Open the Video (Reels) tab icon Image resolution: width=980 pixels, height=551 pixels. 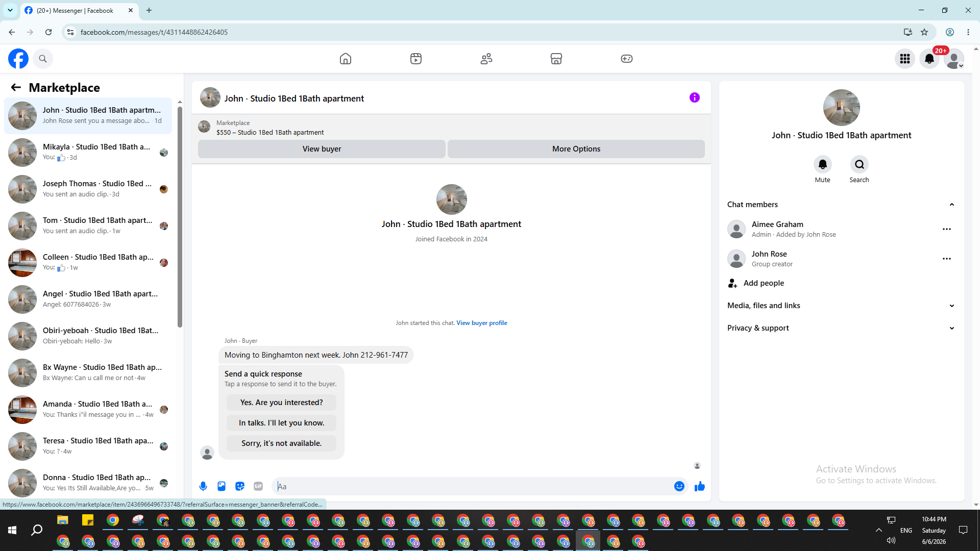click(x=416, y=59)
